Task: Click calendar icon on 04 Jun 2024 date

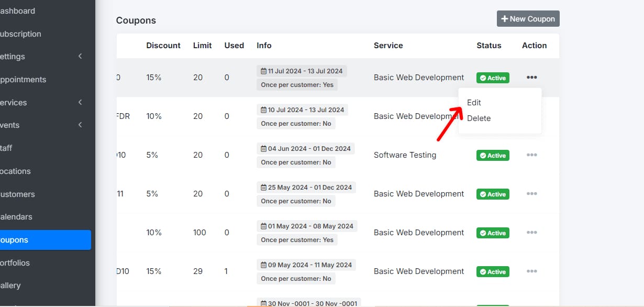Action: point(264,149)
